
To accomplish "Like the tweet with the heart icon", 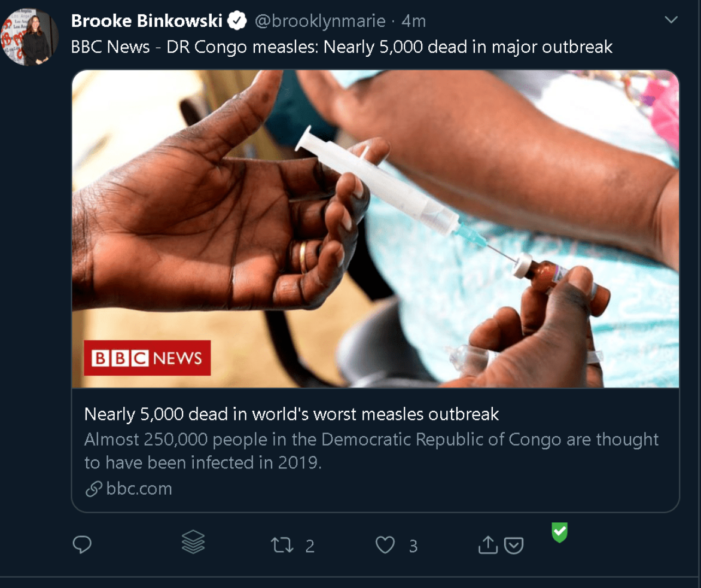I will 385,545.
